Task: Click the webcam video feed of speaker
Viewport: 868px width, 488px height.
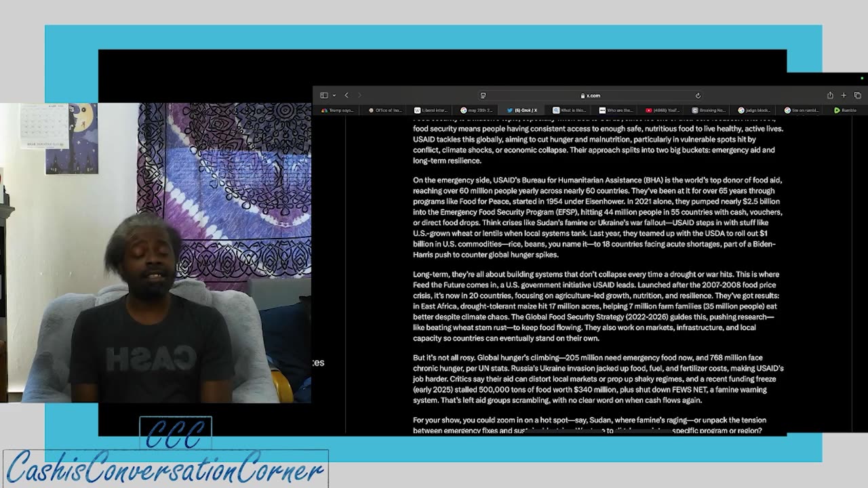Action: pyautogui.click(x=156, y=253)
